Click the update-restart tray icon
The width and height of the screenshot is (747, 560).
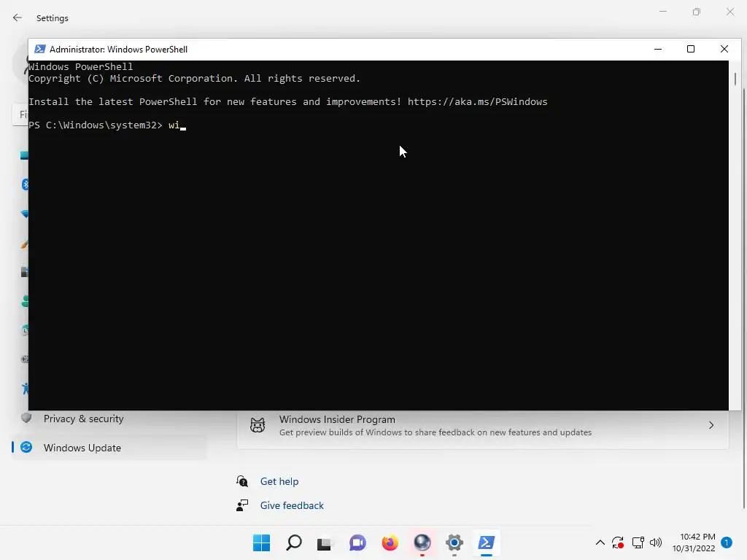618,542
